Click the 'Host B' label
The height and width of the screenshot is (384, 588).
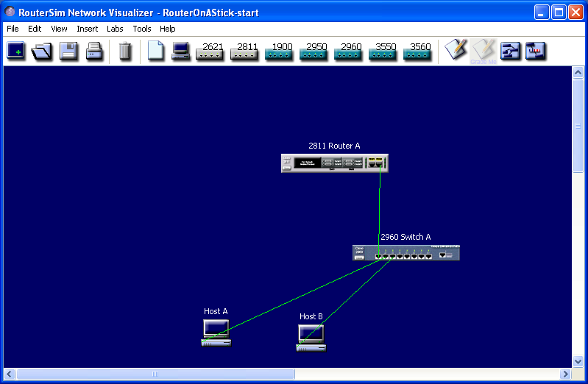point(311,316)
